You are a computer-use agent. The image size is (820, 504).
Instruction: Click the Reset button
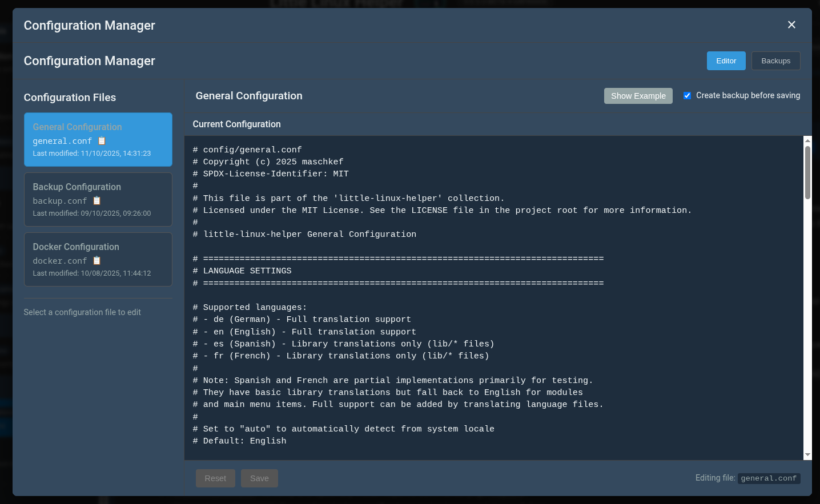point(215,478)
